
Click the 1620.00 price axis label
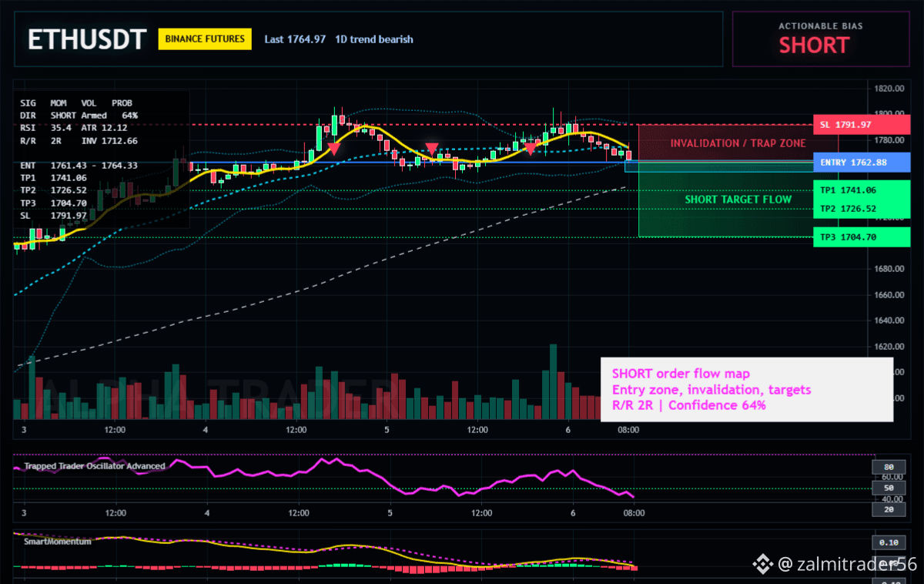pyautogui.click(x=889, y=347)
